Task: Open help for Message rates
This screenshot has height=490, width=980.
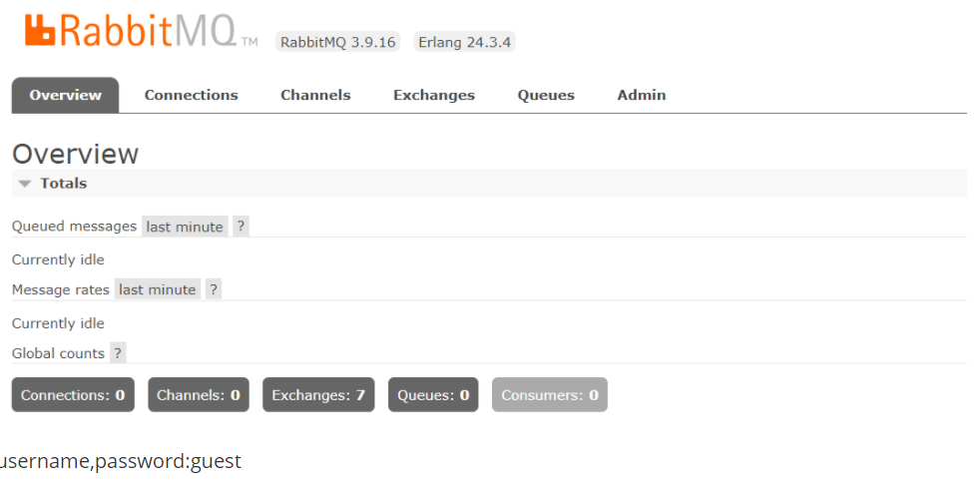Action: [214, 290]
